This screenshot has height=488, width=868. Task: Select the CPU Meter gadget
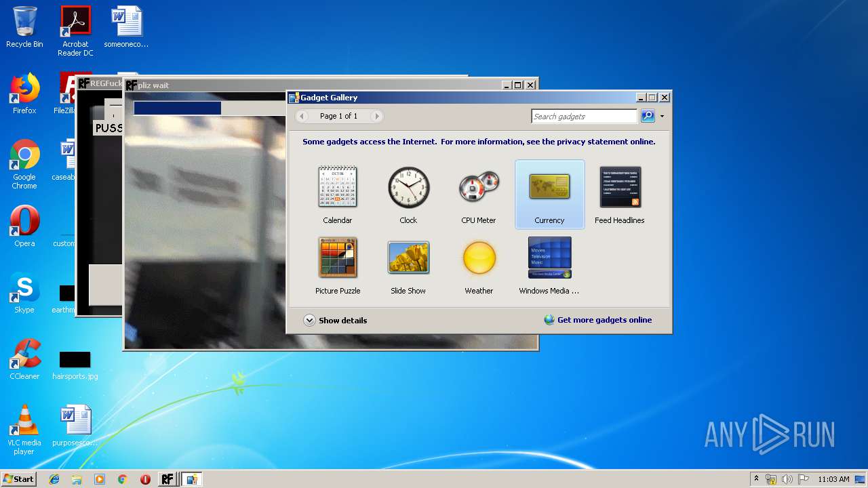pos(479,195)
